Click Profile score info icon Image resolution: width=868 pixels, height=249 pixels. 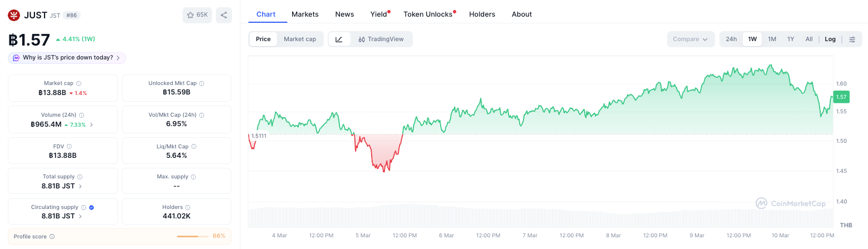pyautogui.click(x=52, y=236)
